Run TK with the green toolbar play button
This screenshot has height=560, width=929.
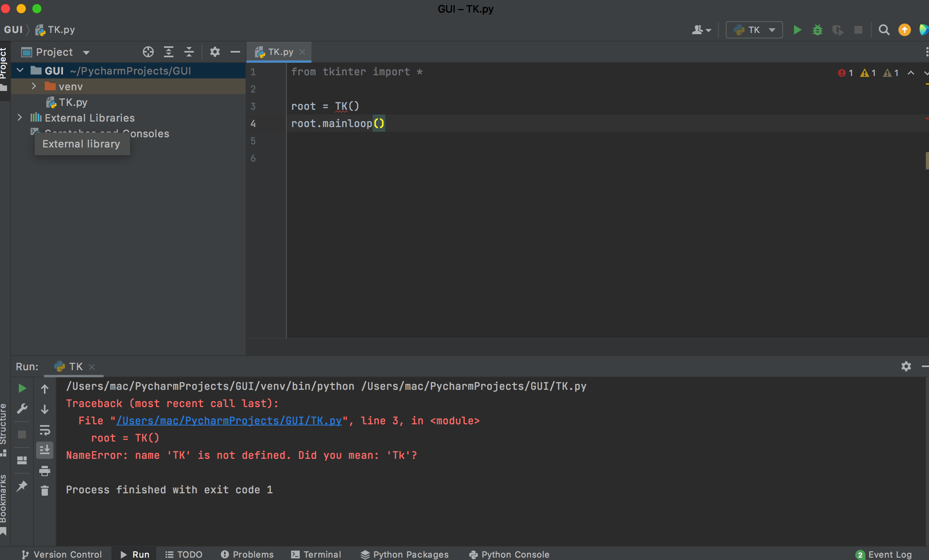pyautogui.click(x=797, y=30)
